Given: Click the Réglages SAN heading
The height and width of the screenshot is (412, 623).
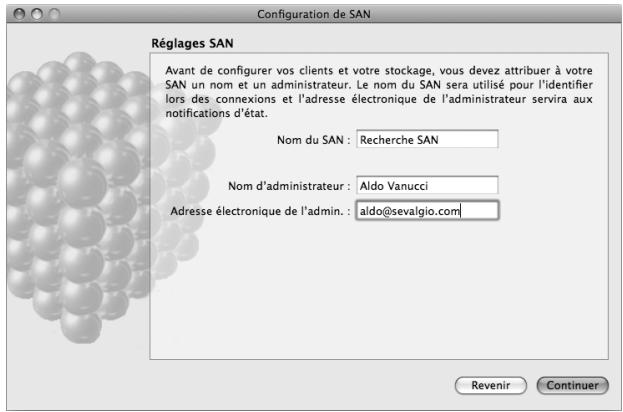Looking at the screenshot, I should [192, 43].
